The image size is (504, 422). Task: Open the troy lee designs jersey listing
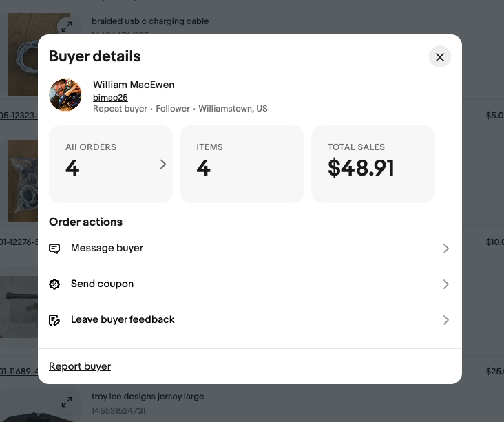click(x=147, y=397)
